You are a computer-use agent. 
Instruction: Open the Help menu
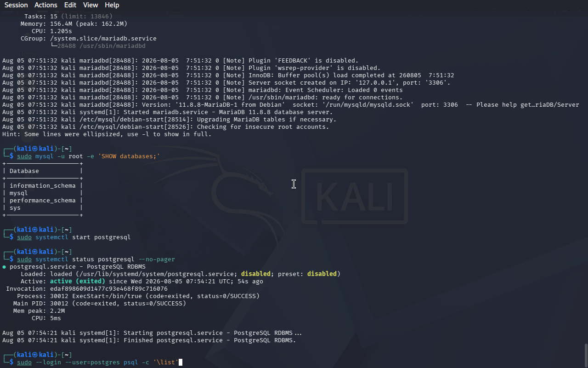click(x=112, y=5)
